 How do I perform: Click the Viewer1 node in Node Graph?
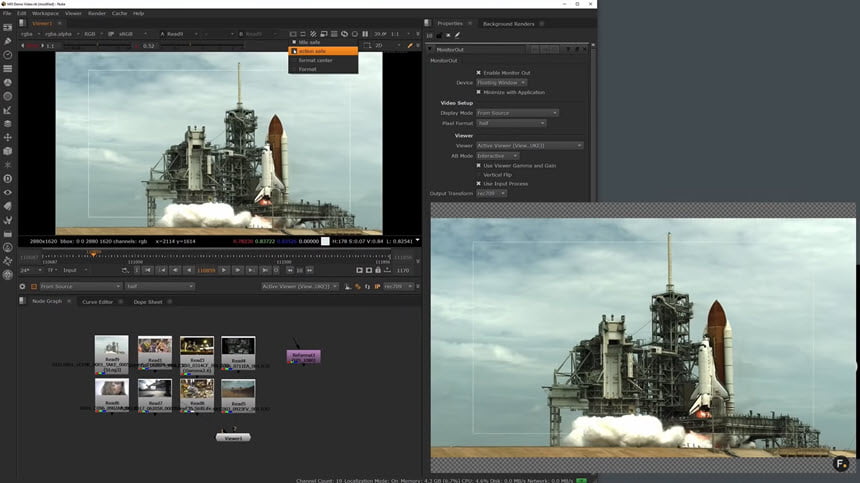(x=233, y=438)
